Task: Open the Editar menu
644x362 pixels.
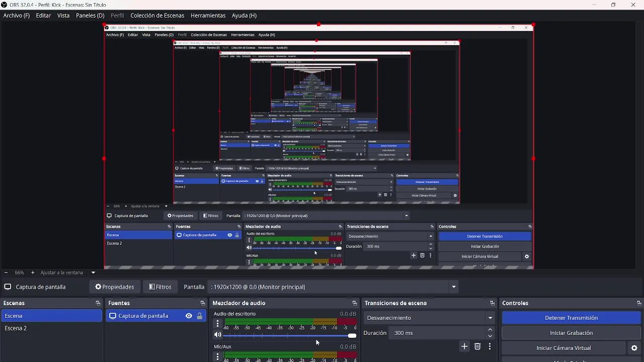Action: coord(43,16)
